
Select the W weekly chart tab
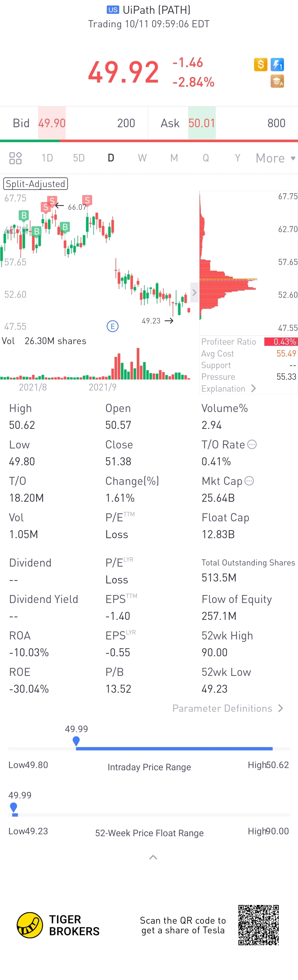click(142, 158)
